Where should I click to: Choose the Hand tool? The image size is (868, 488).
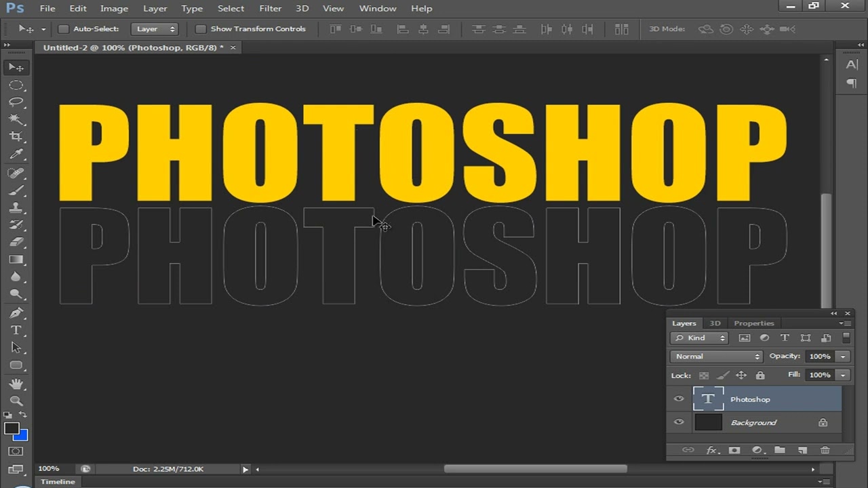click(x=16, y=384)
